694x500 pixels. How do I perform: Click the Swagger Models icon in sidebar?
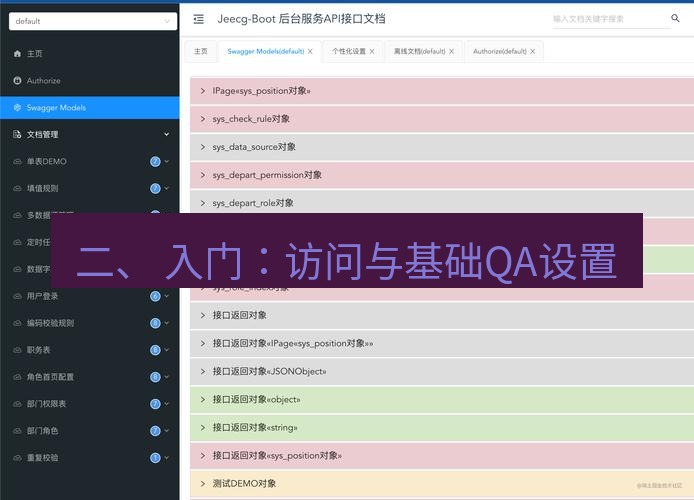(17, 108)
